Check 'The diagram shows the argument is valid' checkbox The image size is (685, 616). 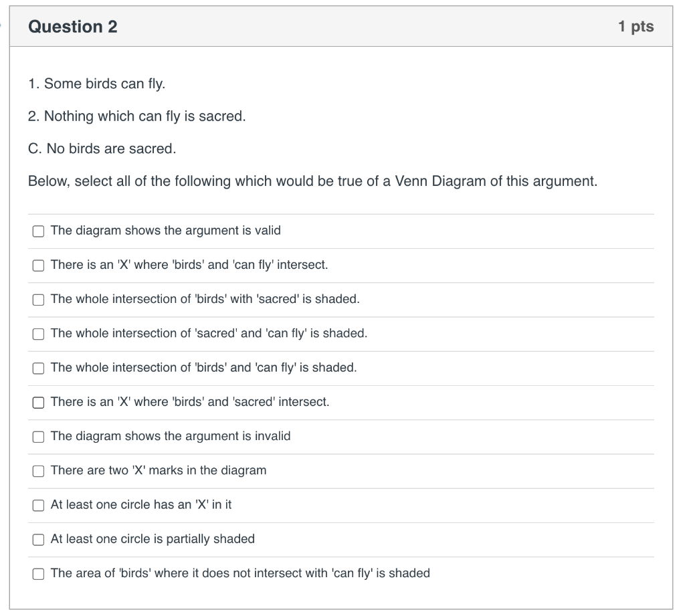39,231
